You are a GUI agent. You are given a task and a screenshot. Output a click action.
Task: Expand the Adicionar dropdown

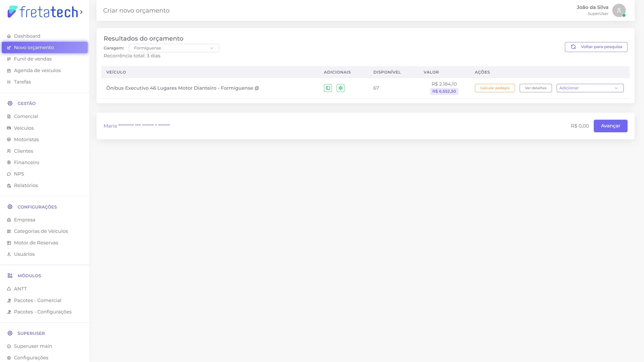click(590, 88)
